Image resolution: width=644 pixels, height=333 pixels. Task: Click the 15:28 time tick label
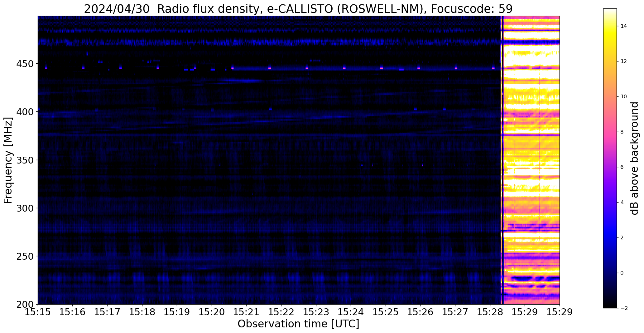click(490, 312)
